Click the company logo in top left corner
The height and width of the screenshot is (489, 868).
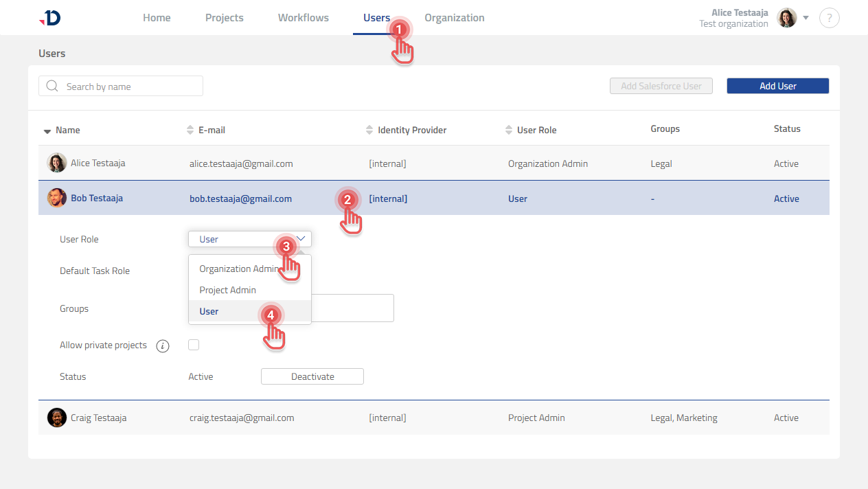tap(49, 17)
